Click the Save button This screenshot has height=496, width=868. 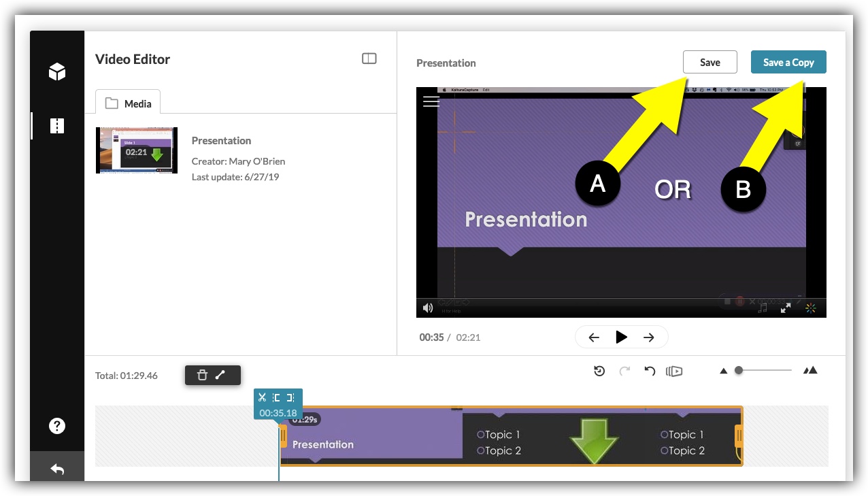click(x=710, y=62)
